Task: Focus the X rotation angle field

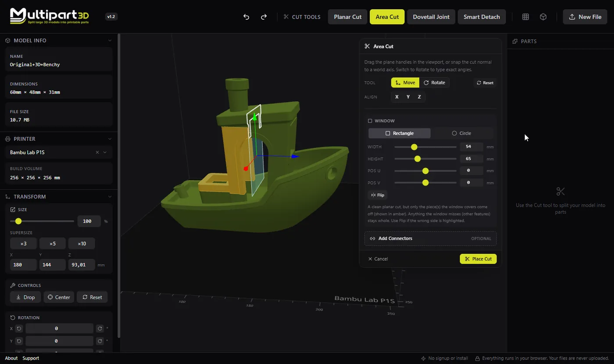Action: (59, 328)
